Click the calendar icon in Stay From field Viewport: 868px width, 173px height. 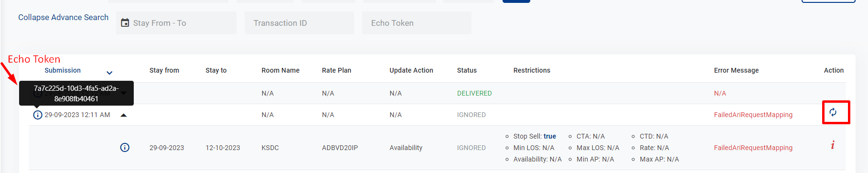tap(125, 22)
